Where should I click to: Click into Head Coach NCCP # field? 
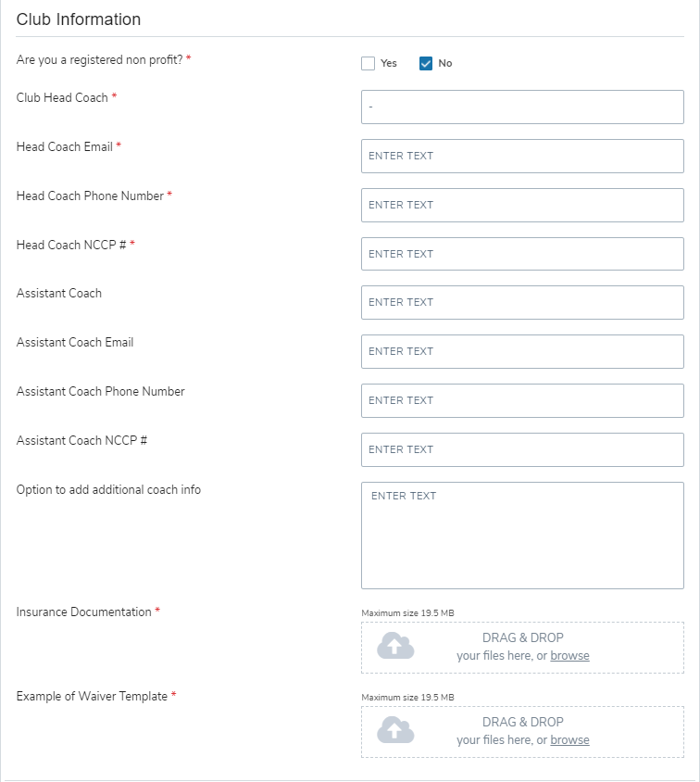(522, 254)
